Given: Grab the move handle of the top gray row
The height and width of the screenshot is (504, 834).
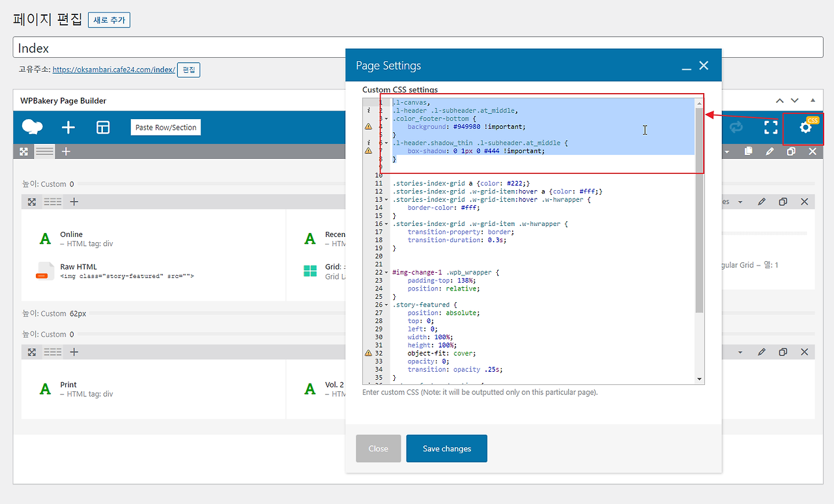Looking at the screenshot, I should 24,151.
